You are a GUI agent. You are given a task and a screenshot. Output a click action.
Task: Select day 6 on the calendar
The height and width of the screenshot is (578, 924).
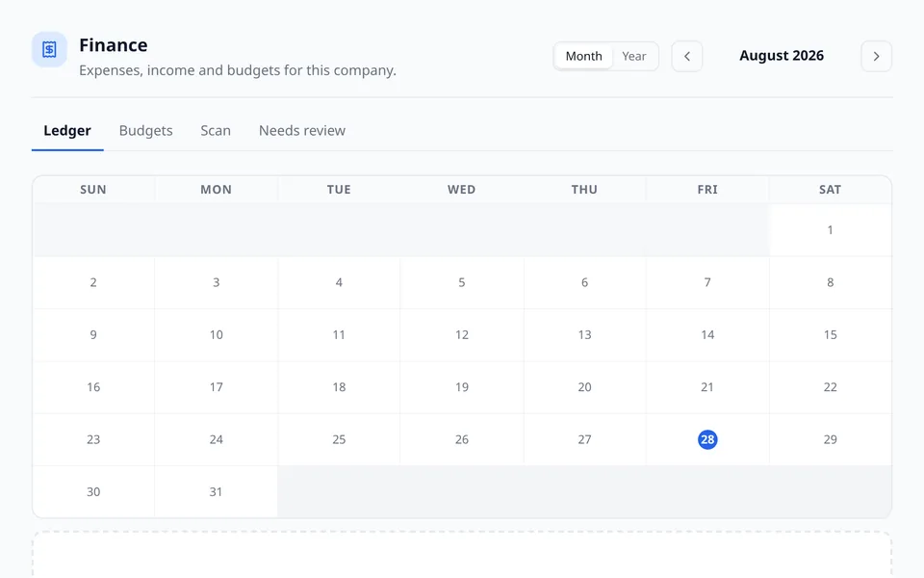(584, 282)
